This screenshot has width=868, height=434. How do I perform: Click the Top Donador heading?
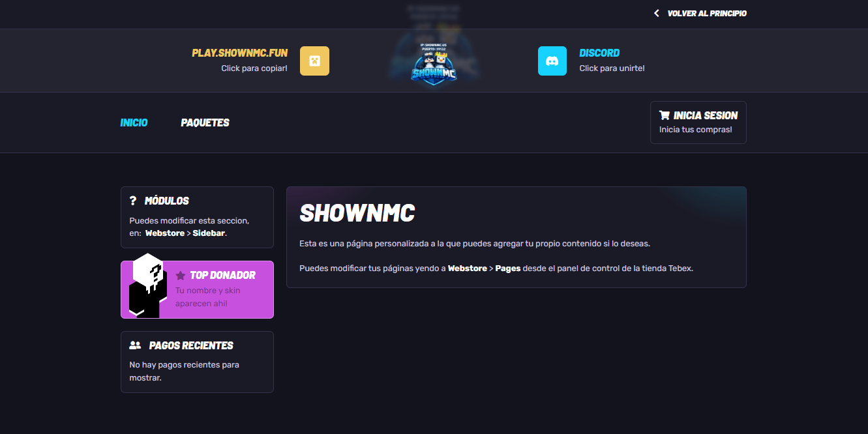[x=223, y=275]
